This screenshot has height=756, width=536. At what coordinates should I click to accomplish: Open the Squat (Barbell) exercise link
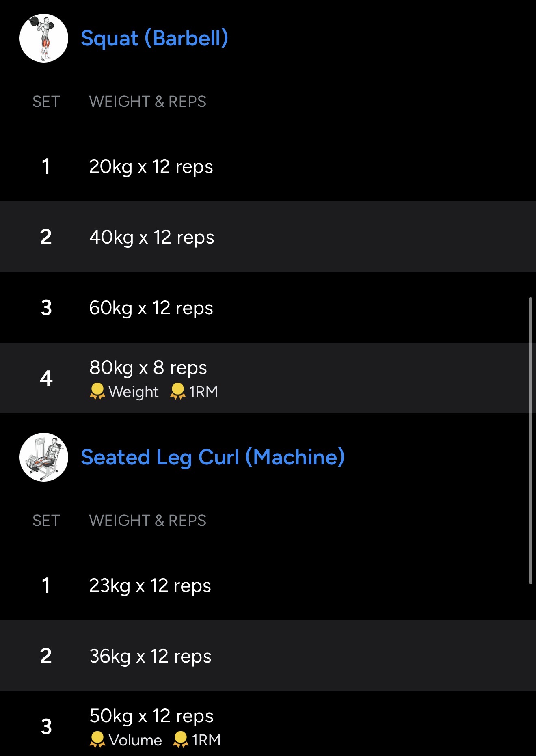pos(154,38)
